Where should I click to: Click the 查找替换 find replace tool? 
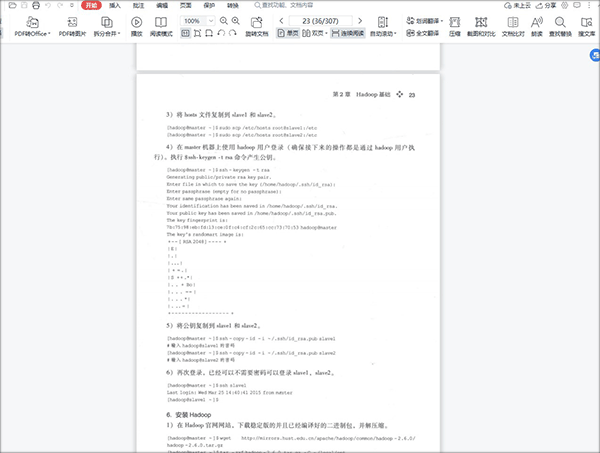click(x=560, y=26)
